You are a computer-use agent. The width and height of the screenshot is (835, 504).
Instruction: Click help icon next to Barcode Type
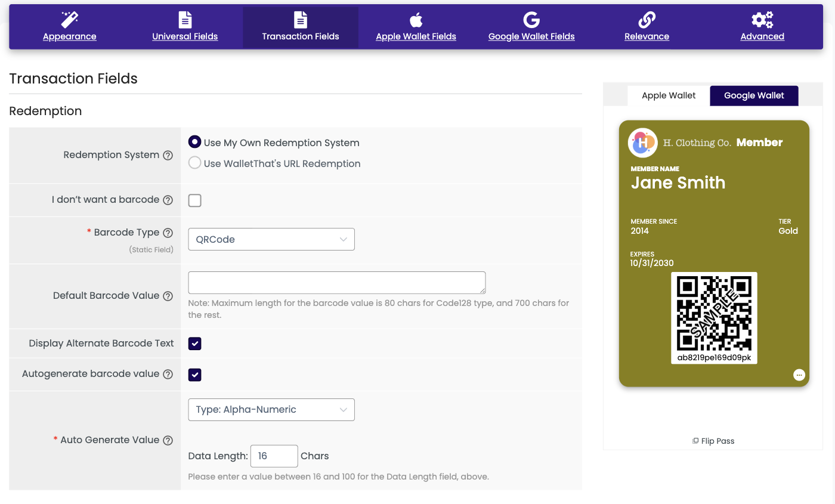click(x=168, y=233)
